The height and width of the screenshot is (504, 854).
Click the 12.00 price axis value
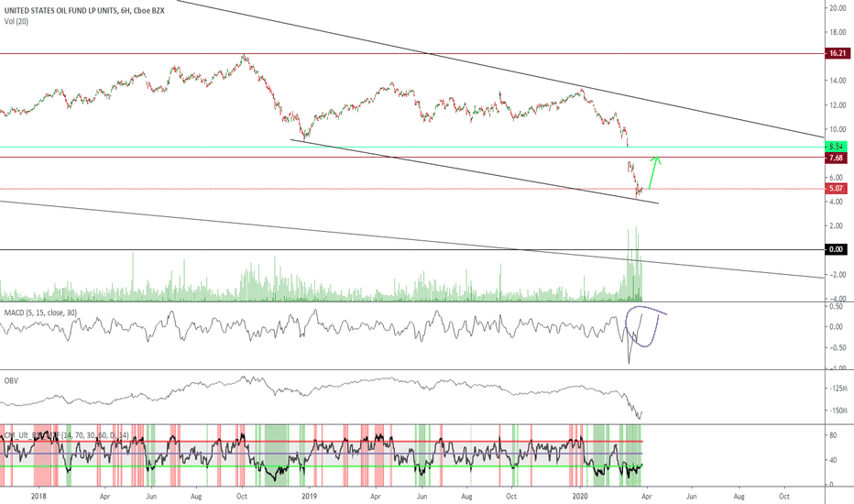(x=838, y=104)
